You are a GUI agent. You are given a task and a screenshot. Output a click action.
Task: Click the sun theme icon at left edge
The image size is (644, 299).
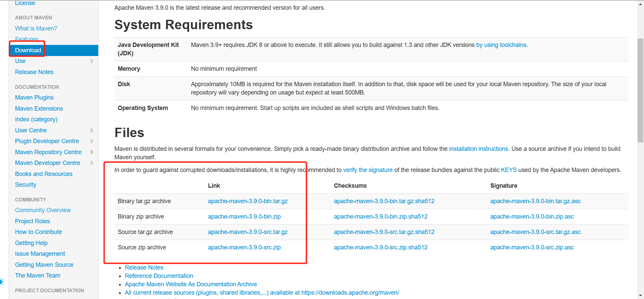tap(2, 282)
